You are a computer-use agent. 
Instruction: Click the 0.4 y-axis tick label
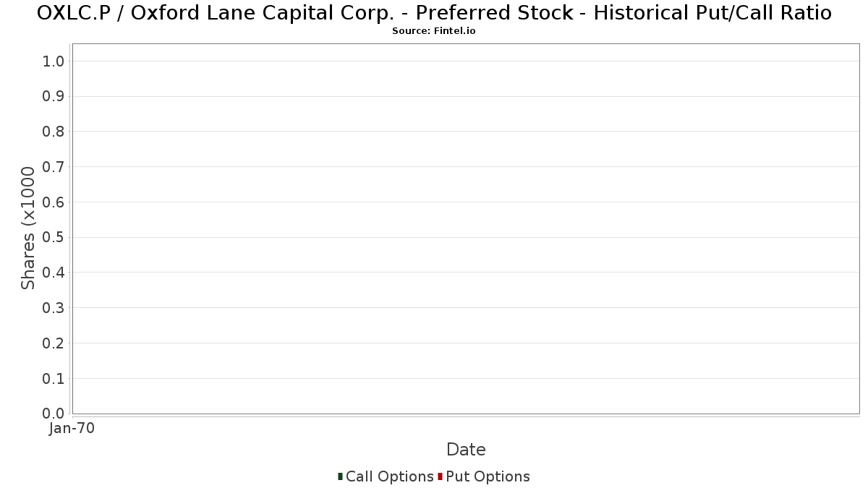pyautogui.click(x=54, y=273)
